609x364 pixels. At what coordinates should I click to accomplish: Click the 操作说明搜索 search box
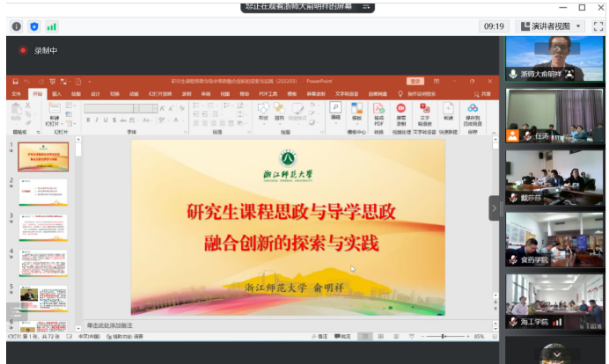pyautogui.click(x=417, y=94)
